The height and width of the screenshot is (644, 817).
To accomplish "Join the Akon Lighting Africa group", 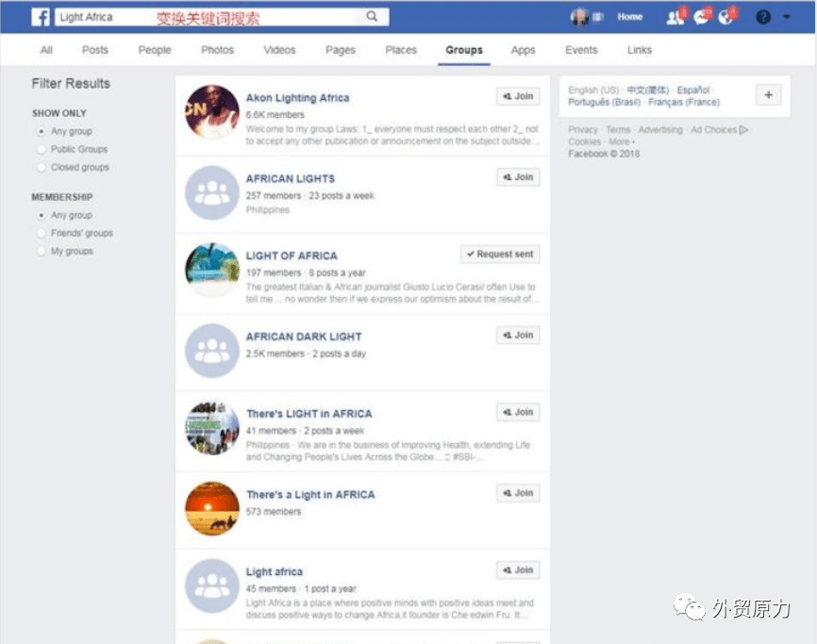I will (x=518, y=96).
